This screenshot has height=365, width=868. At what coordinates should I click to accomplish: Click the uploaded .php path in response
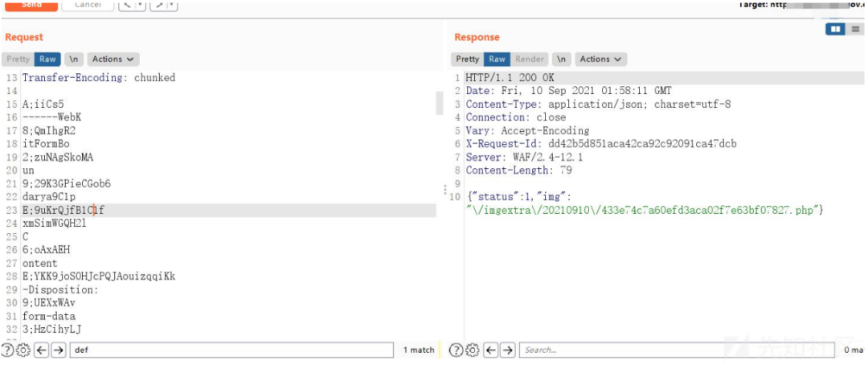pyautogui.click(x=642, y=211)
